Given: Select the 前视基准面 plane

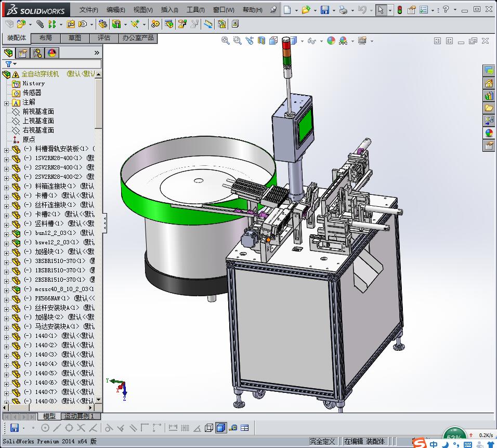Looking at the screenshot, I should [x=38, y=112].
